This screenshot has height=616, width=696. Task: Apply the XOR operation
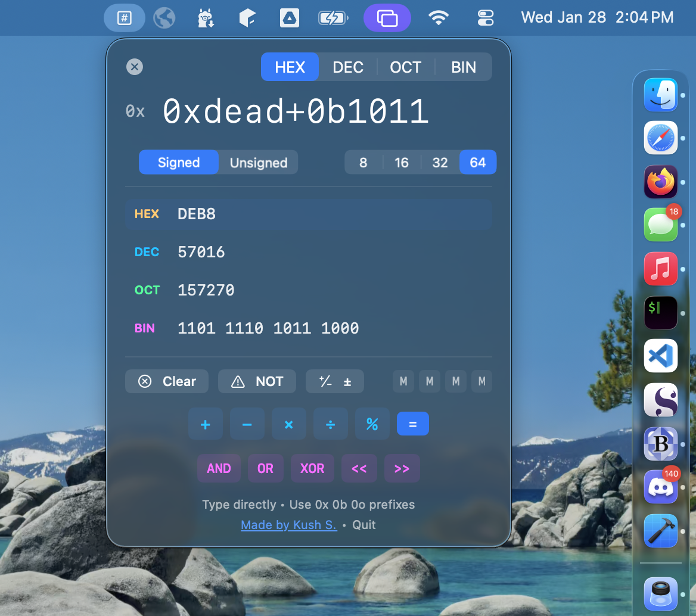pyautogui.click(x=312, y=468)
